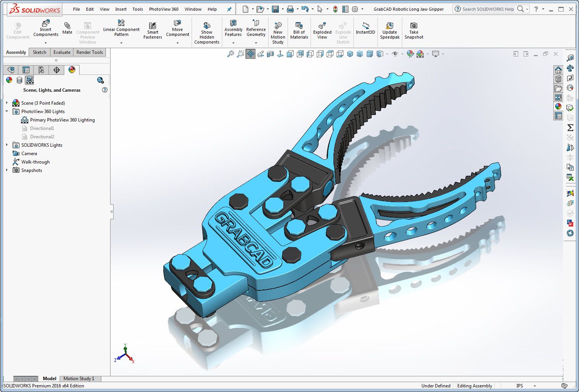
Task: Click the Smart Fasteners tool
Action: 153,31
